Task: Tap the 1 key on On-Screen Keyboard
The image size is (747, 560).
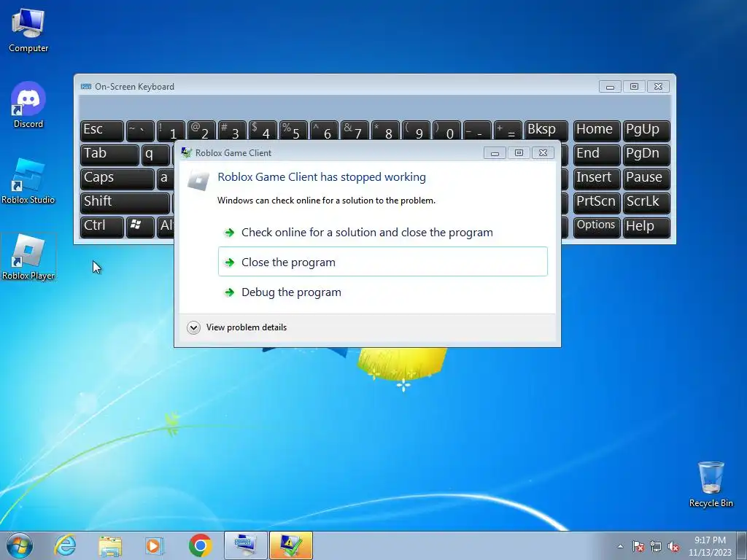Action: (x=171, y=131)
